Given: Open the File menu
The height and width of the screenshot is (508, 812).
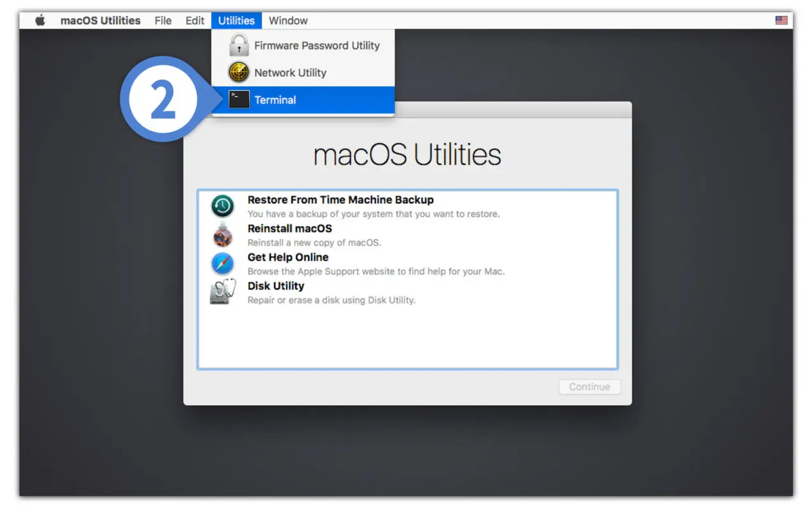Looking at the screenshot, I should click(162, 20).
